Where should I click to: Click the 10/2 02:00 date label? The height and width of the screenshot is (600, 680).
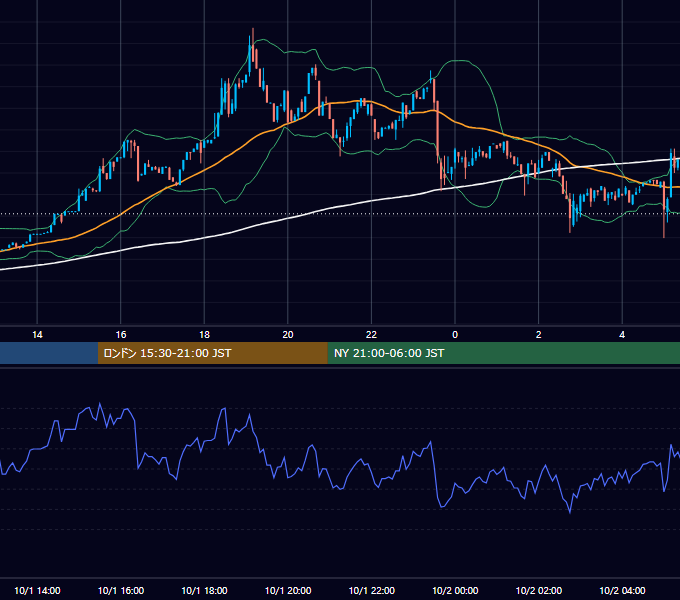539,590
